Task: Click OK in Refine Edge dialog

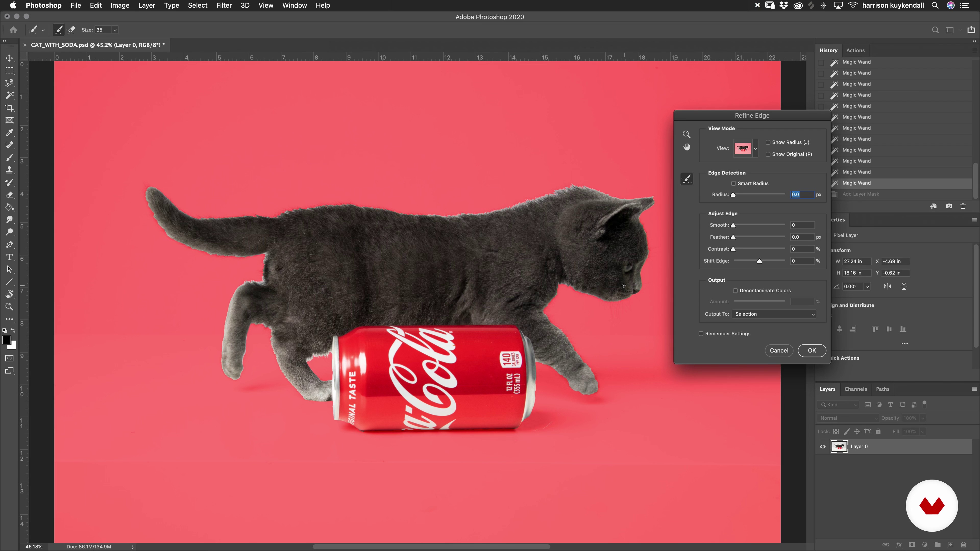Action: pos(812,350)
